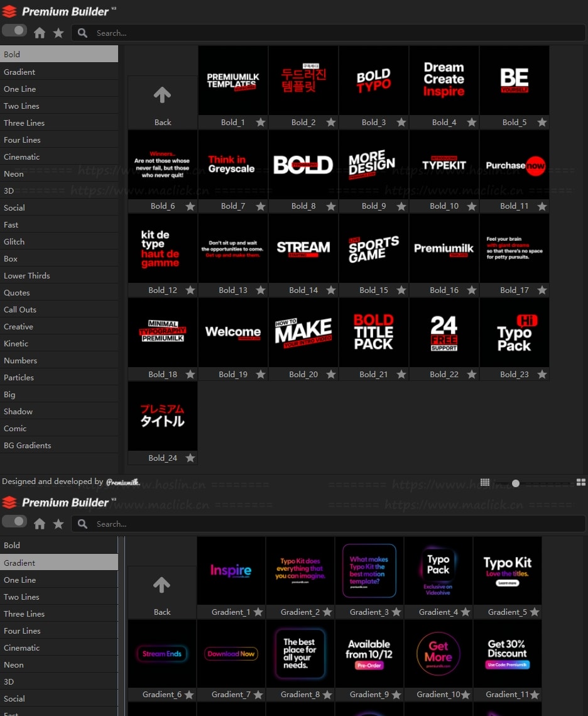
Task: Select the Quotes category
Action: [59, 293]
